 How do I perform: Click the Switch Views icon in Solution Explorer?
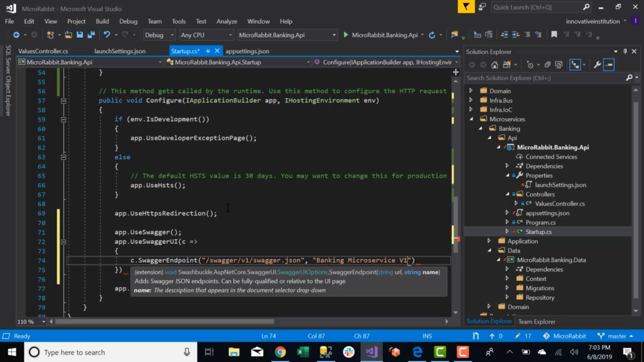pos(507,65)
